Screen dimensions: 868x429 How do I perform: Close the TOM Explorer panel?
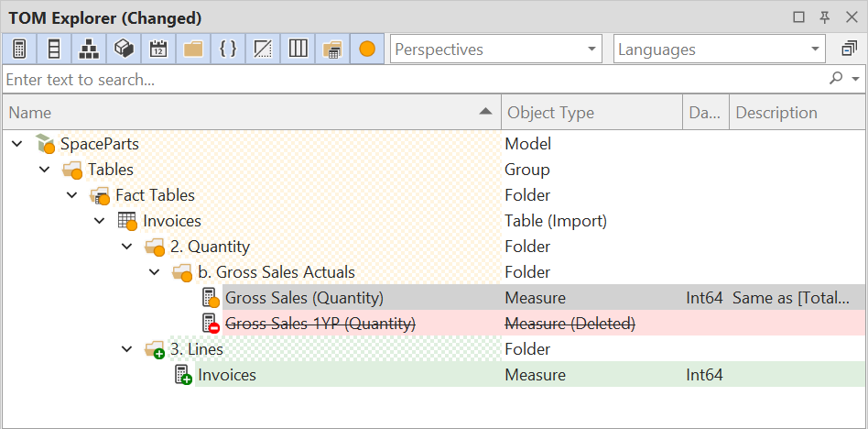pyautogui.click(x=852, y=17)
